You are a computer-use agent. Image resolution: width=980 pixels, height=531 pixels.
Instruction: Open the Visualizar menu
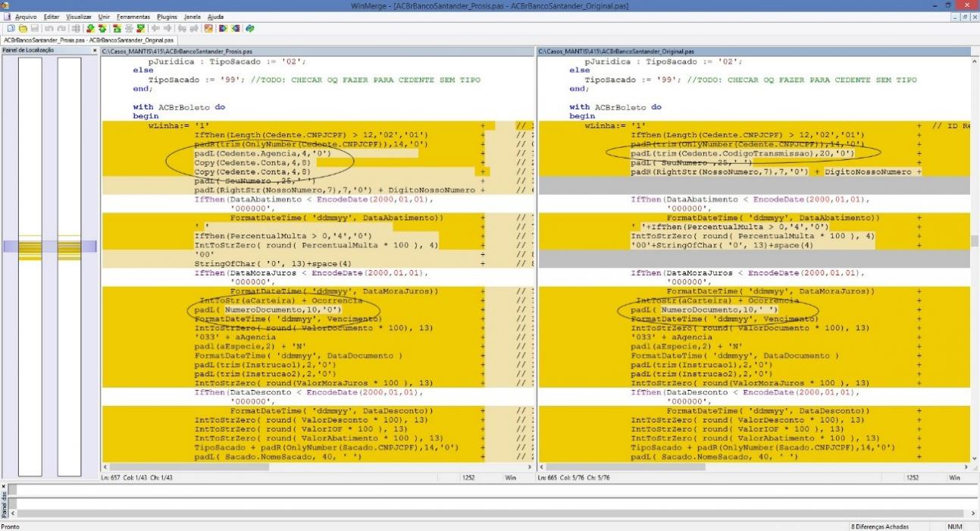[x=79, y=16]
